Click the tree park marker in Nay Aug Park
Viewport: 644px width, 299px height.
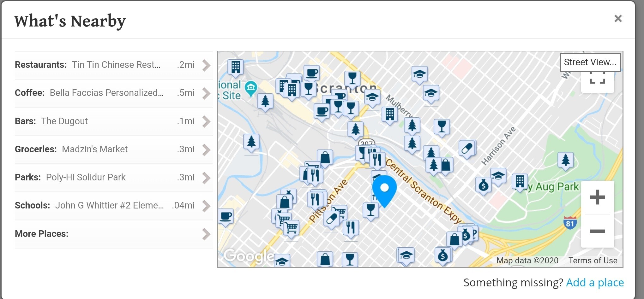(x=565, y=160)
